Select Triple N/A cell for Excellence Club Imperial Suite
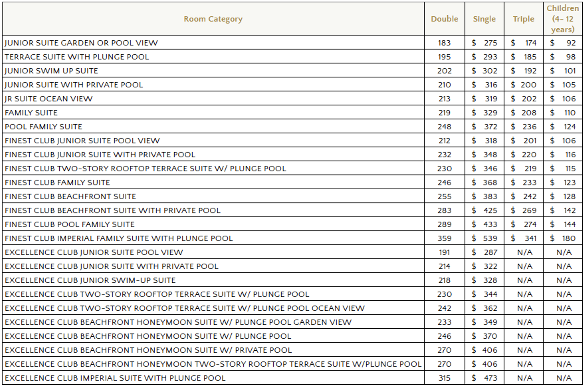The height and width of the screenshot is (386, 588). pyautogui.click(x=524, y=378)
